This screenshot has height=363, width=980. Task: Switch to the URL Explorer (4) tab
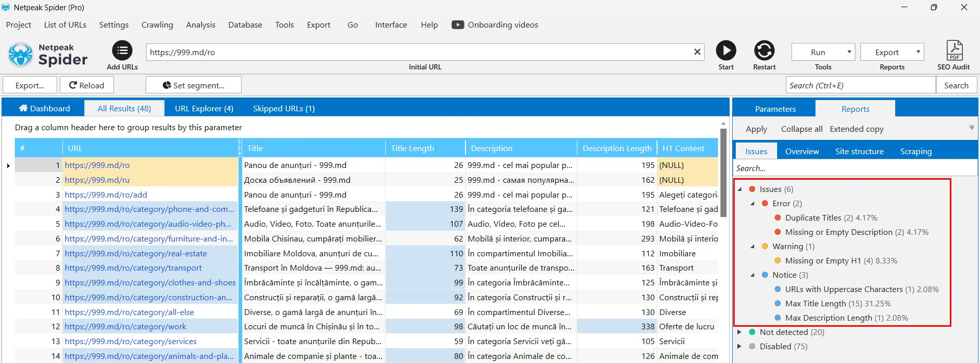tap(204, 108)
